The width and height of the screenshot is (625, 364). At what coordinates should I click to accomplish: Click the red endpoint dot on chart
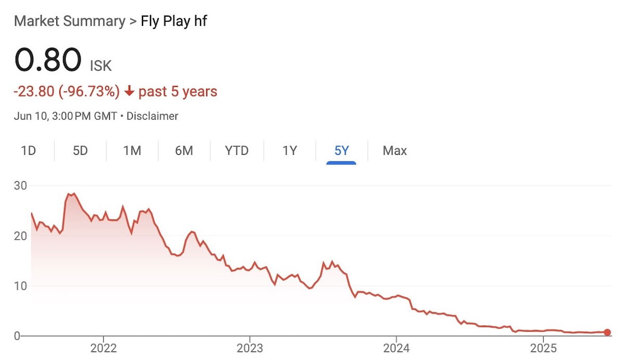[607, 332]
